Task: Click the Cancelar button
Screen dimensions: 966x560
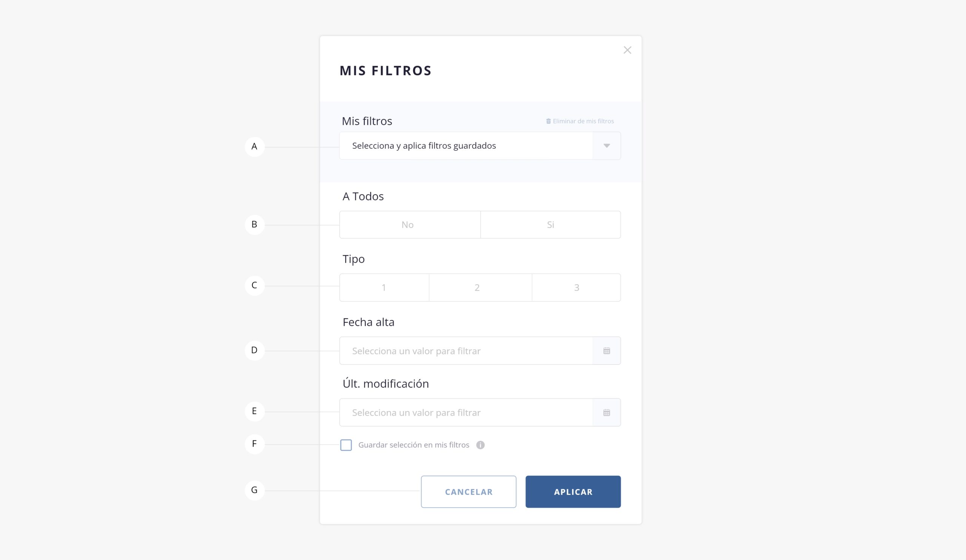Action: tap(468, 492)
